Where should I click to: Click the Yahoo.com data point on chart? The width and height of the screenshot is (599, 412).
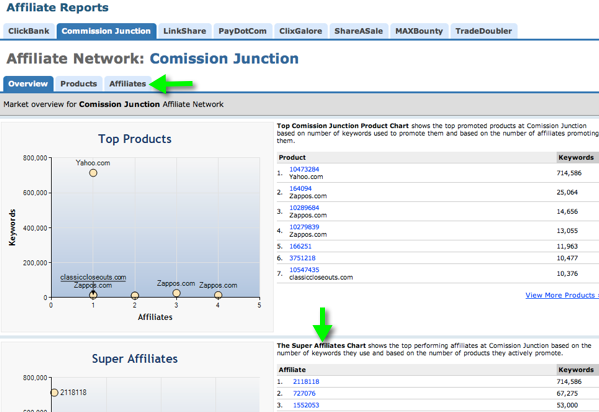(93, 173)
